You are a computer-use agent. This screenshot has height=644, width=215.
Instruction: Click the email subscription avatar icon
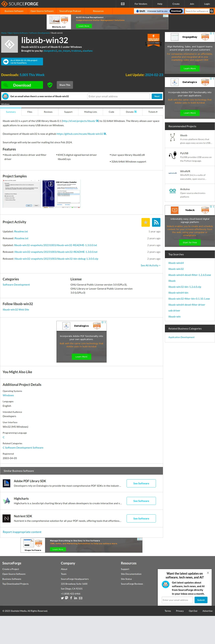pyautogui.click(x=5, y=96)
